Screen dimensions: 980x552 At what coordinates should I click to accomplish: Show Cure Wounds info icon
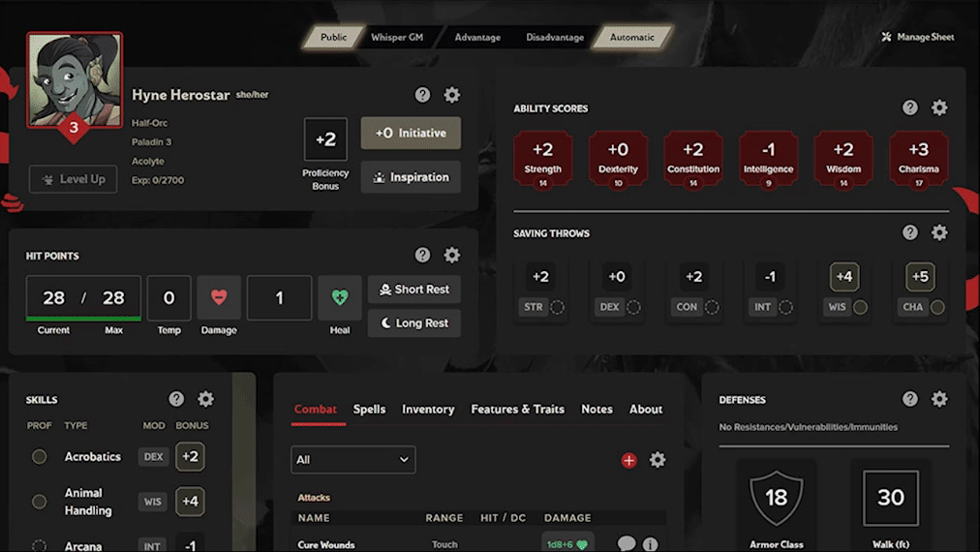coord(650,544)
